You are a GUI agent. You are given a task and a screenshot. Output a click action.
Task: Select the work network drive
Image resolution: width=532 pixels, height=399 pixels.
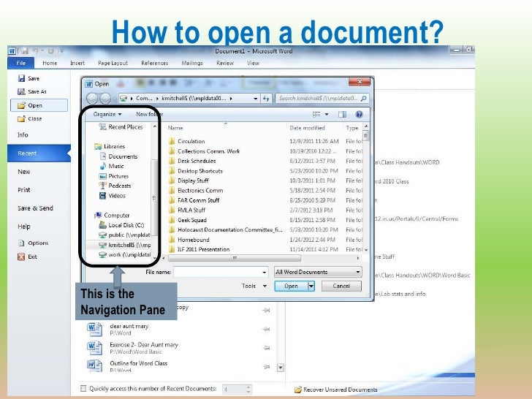click(x=124, y=254)
